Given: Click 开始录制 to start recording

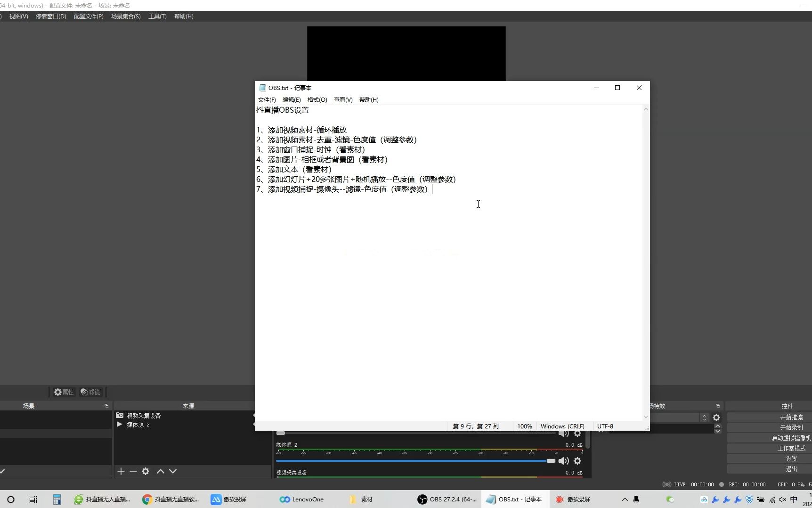Looking at the screenshot, I should (x=770, y=428).
